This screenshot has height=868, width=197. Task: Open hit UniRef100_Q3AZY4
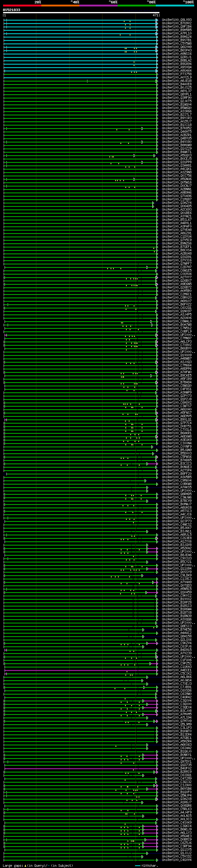point(177,203)
